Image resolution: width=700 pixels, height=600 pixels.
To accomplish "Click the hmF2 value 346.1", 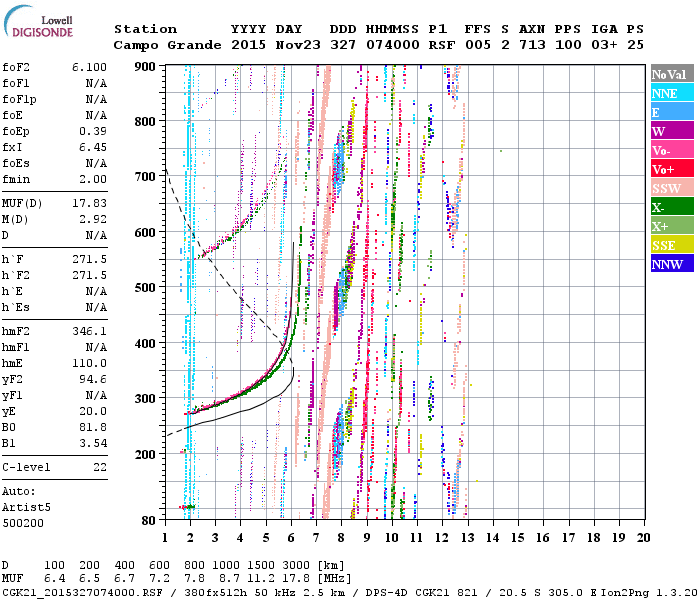I will (89, 331).
